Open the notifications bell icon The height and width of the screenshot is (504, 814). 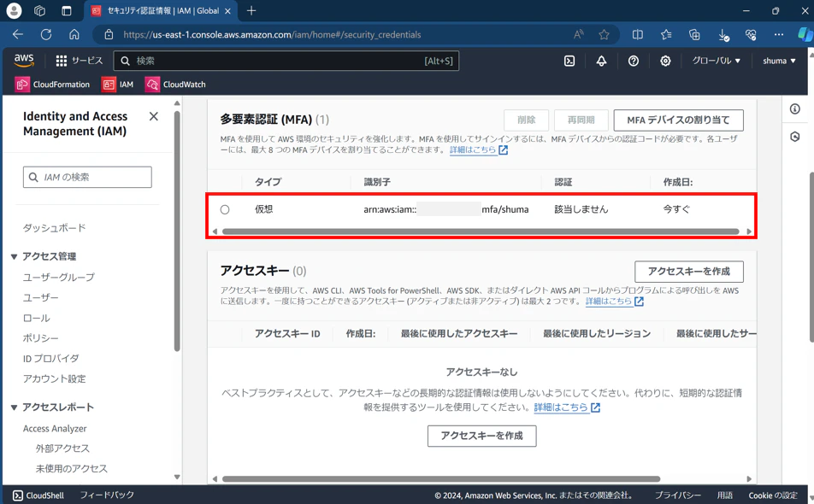tap(601, 62)
